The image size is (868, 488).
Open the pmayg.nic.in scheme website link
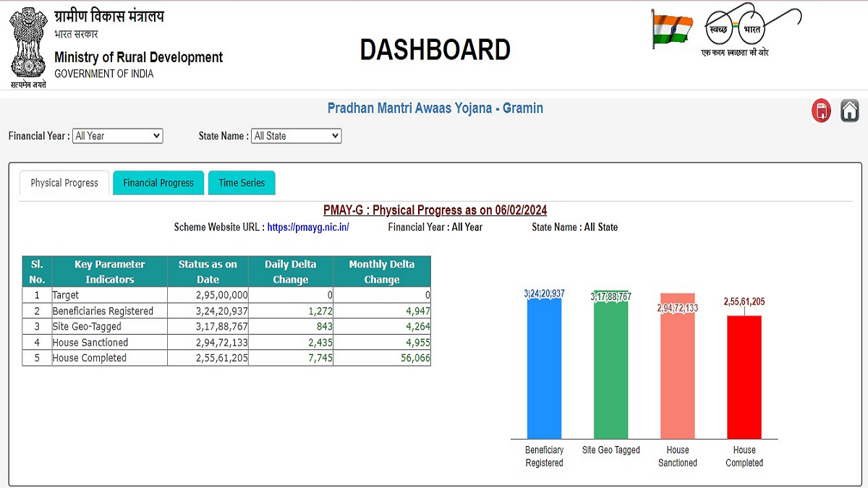(308, 227)
